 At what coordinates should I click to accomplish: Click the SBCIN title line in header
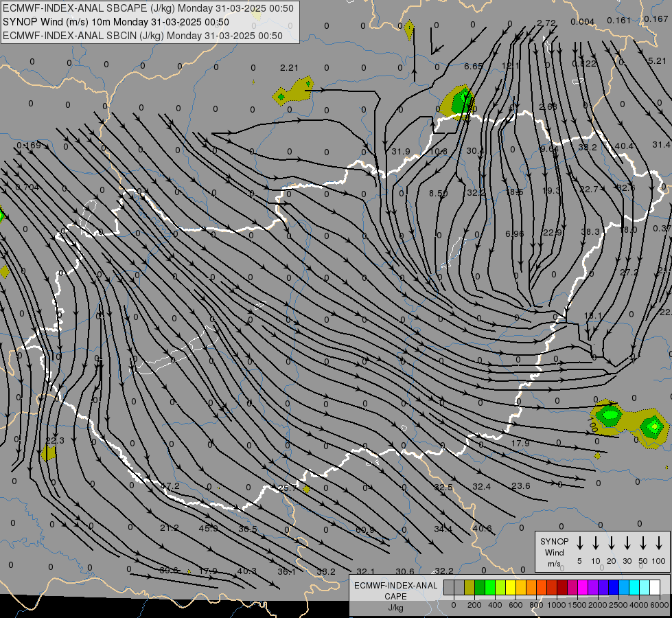click(x=143, y=36)
